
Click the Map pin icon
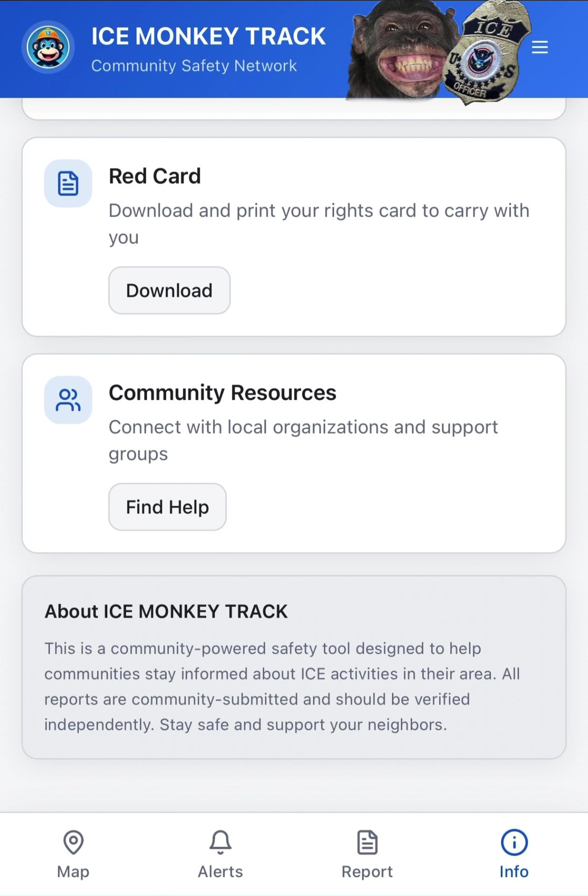pyautogui.click(x=73, y=842)
